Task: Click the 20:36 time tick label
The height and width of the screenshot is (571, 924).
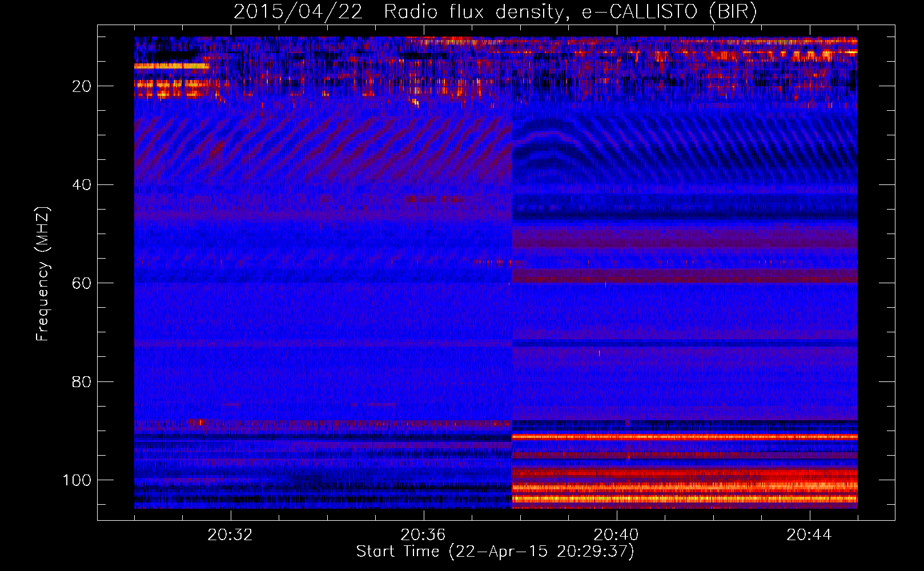Action: point(423,535)
